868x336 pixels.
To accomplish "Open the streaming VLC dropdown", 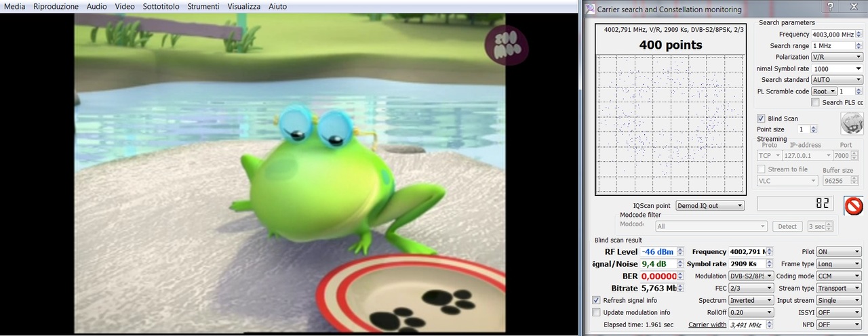I will pos(787,181).
